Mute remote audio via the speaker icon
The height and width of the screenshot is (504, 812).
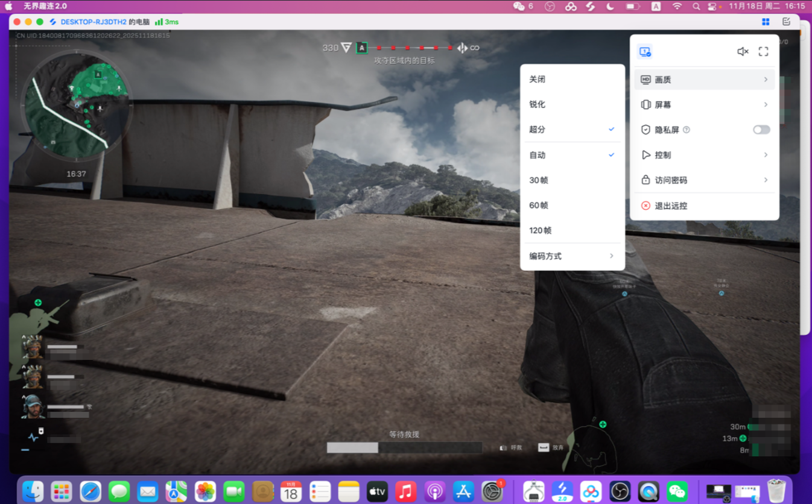(x=742, y=51)
